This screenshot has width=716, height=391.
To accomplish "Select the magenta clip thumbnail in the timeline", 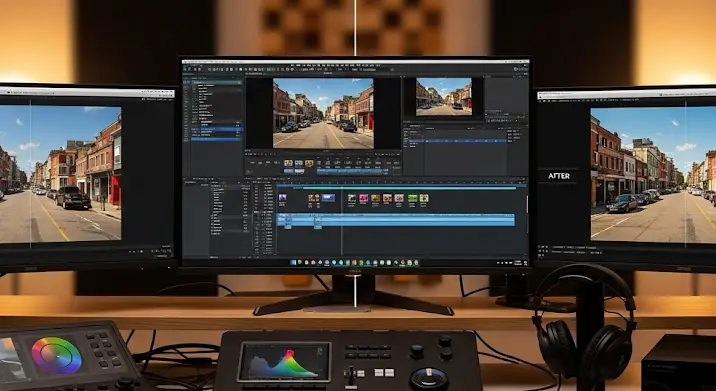I will coord(363,198).
